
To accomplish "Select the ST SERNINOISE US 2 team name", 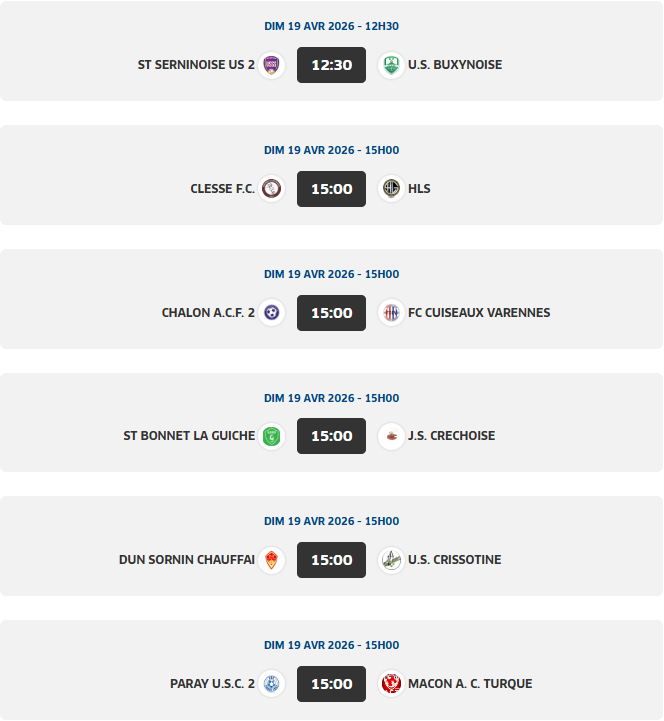I will (196, 65).
